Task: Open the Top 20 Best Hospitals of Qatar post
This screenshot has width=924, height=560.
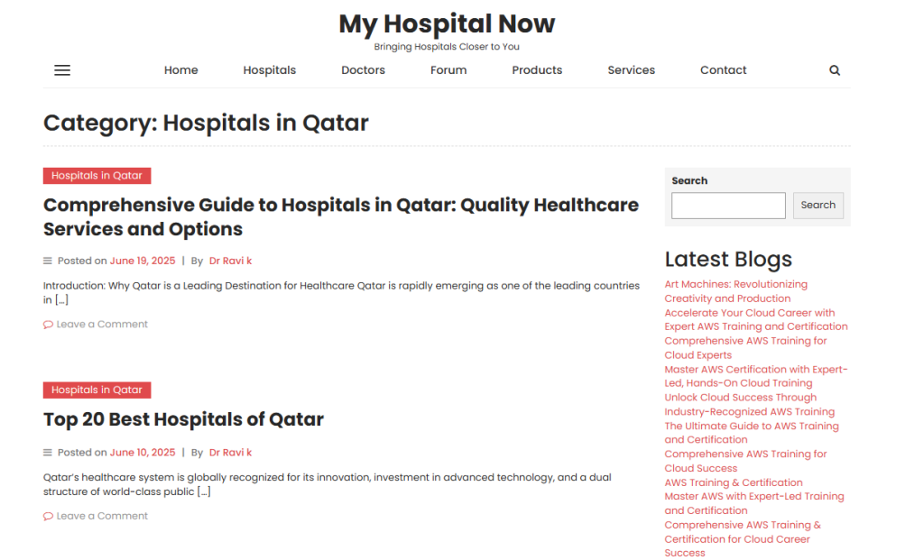Action: point(183,419)
